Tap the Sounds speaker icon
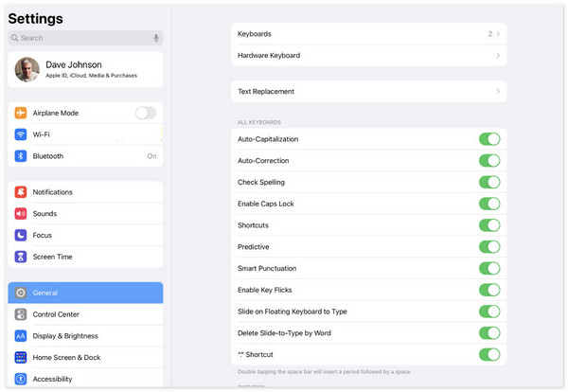 21,213
